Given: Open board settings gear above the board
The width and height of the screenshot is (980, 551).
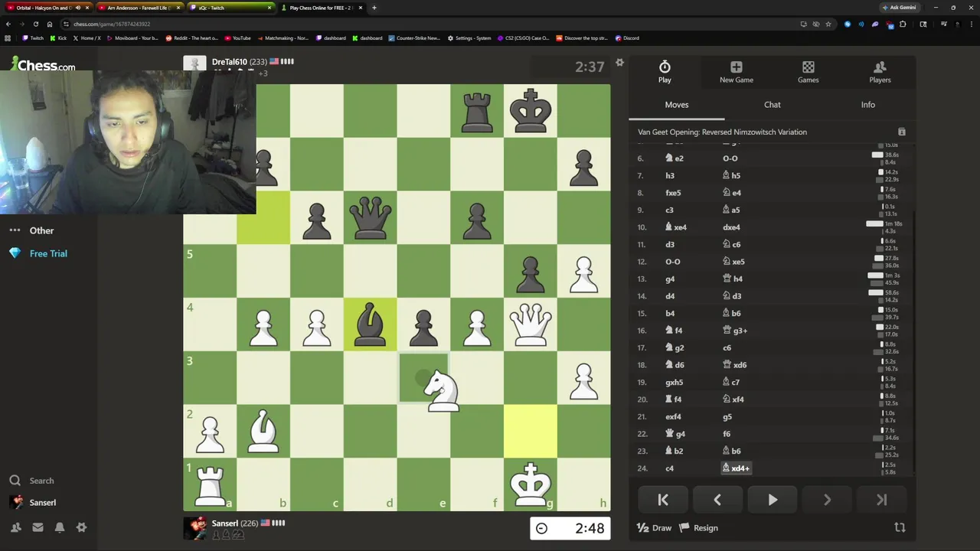Looking at the screenshot, I should 619,62.
